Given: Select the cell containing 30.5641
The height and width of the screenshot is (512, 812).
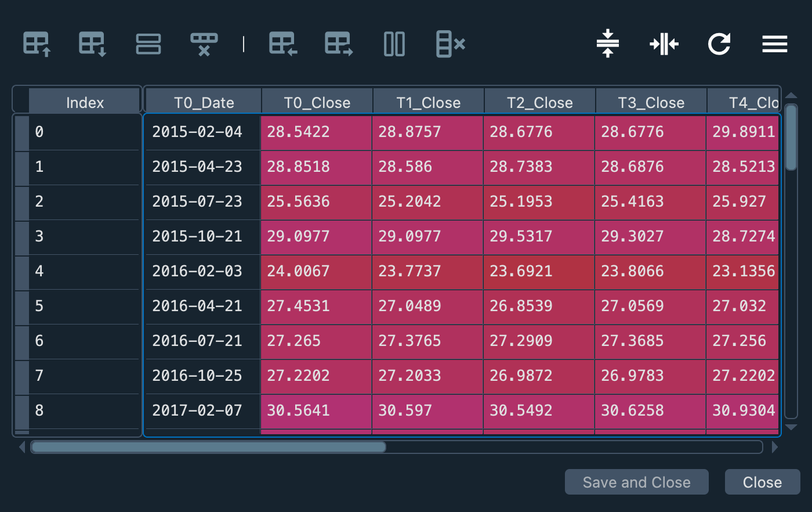Looking at the screenshot, I should (x=316, y=410).
